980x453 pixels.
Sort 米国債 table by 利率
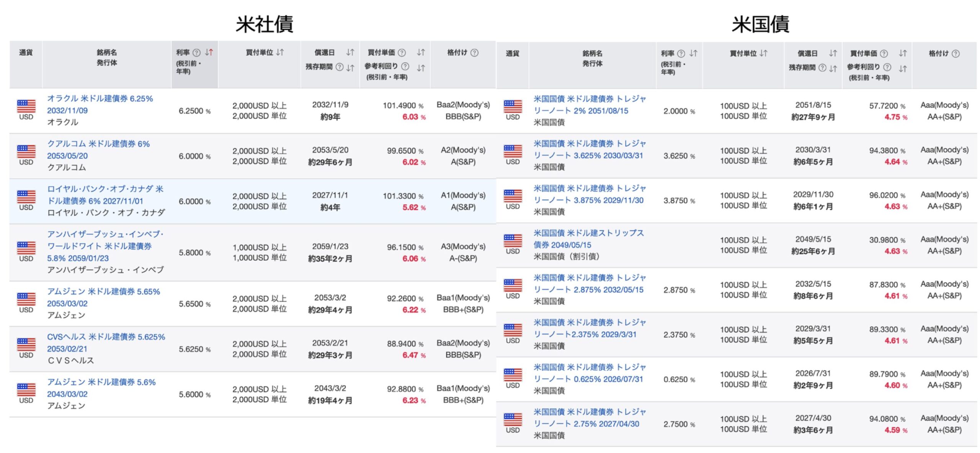pos(693,53)
